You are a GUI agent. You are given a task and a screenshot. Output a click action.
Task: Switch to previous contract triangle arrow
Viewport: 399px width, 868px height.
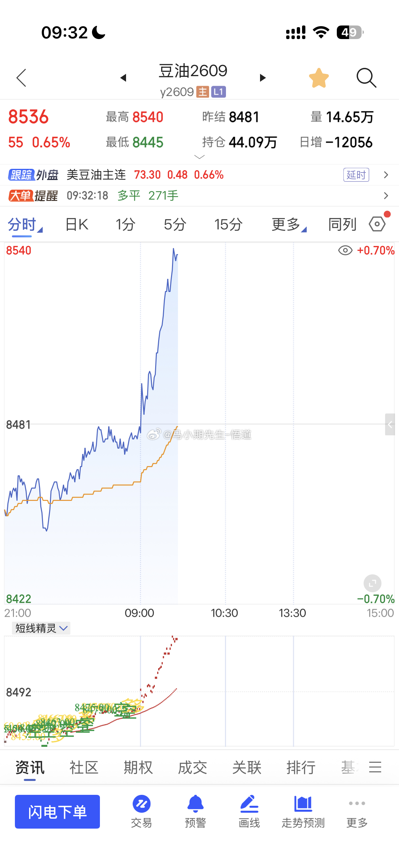(123, 78)
